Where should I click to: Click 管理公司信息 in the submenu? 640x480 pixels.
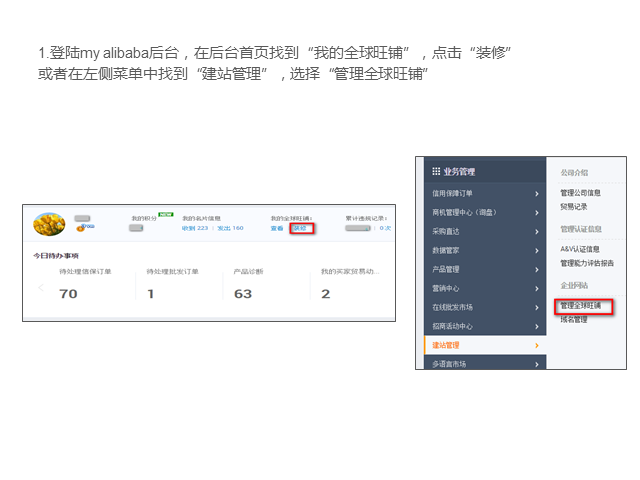[580, 193]
